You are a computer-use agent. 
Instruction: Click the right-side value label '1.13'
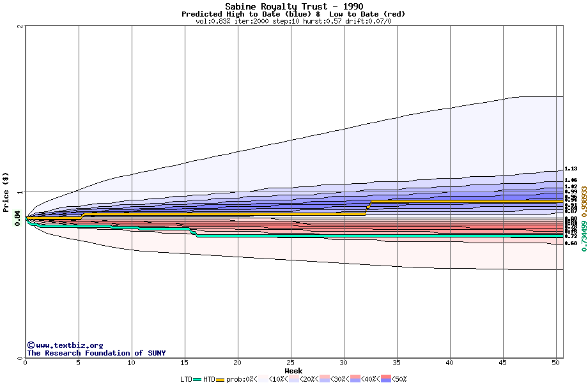click(571, 169)
